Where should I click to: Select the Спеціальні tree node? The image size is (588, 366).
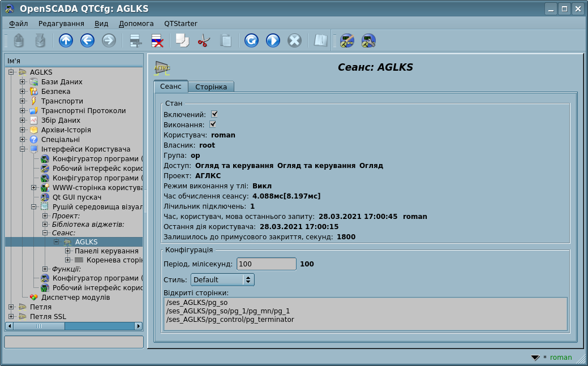tap(61, 140)
